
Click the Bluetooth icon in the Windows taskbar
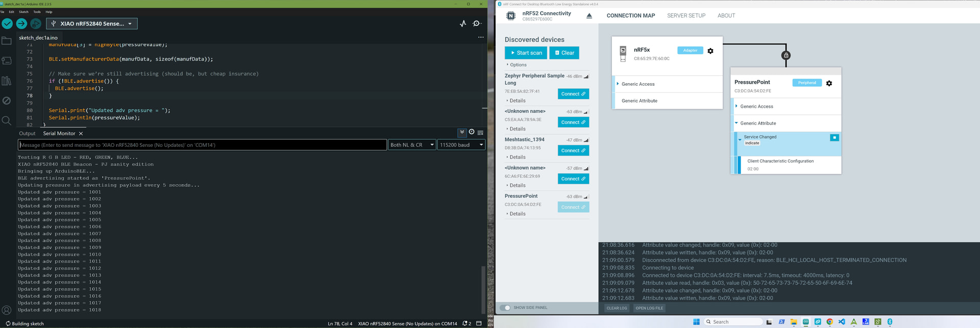(x=890, y=322)
